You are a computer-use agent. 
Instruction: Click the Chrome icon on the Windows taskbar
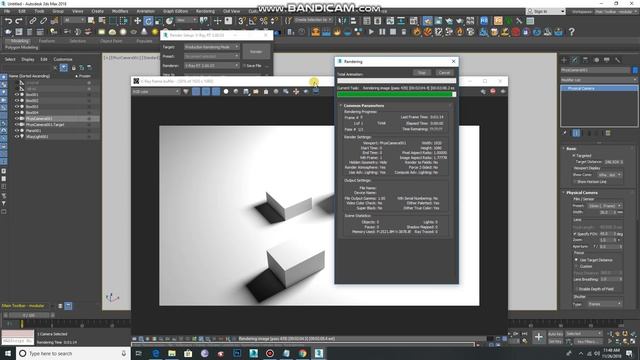302,353
